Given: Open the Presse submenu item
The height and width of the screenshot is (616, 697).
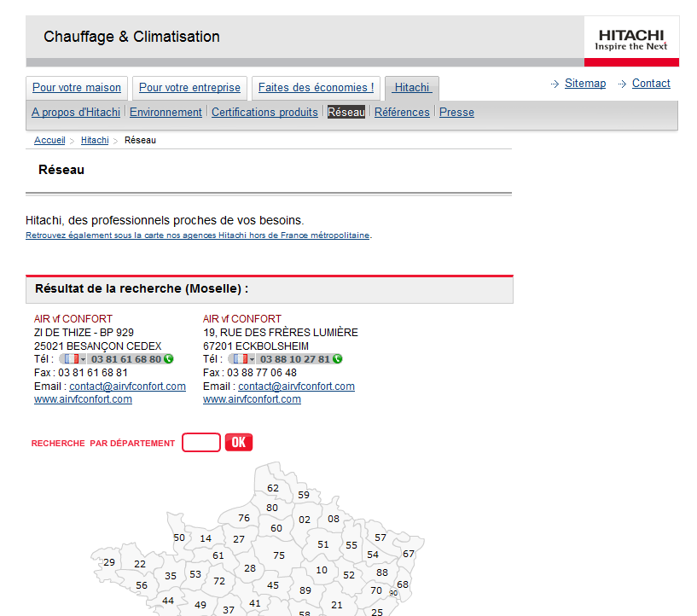Looking at the screenshot, I should [456, 113].
